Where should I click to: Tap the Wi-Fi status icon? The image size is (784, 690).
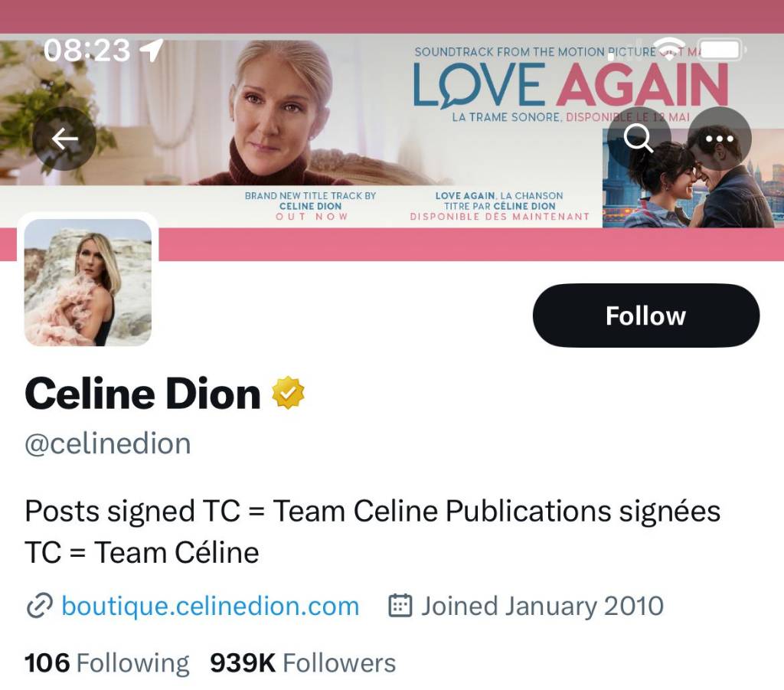coord(671,47)
